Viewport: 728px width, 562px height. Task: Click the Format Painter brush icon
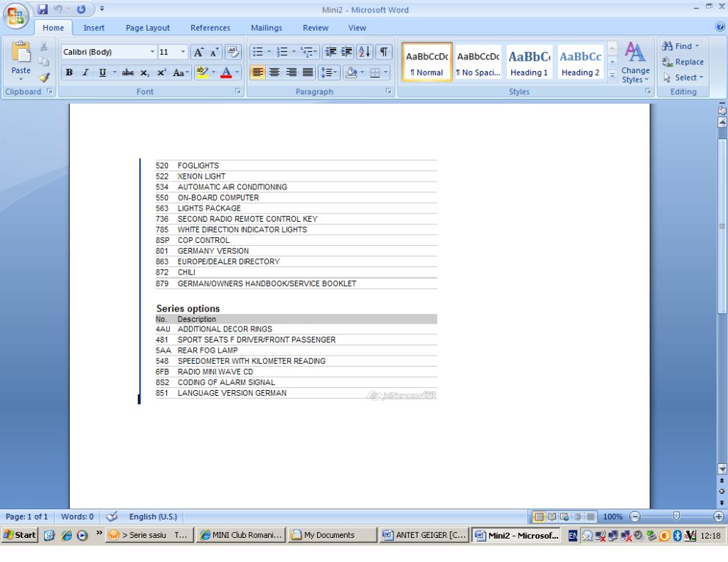[x=42, y=75]
